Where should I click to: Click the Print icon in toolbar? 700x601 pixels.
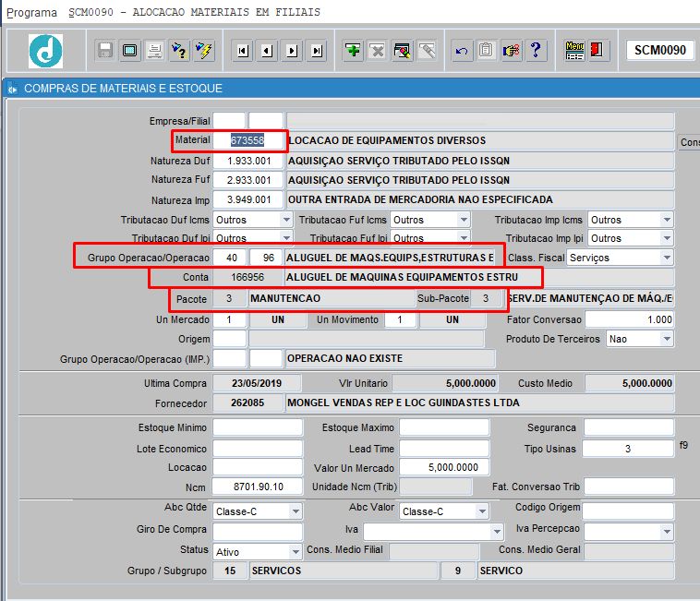pos(155,51)
